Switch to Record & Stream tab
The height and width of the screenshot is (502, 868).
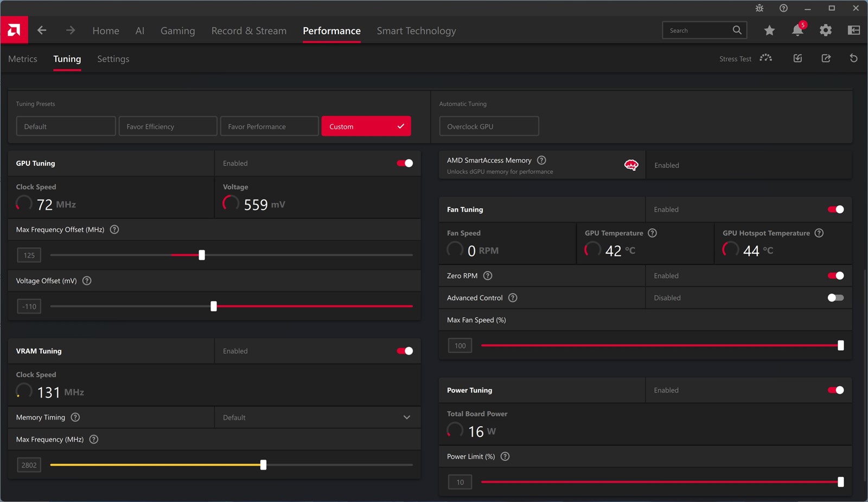249,31
